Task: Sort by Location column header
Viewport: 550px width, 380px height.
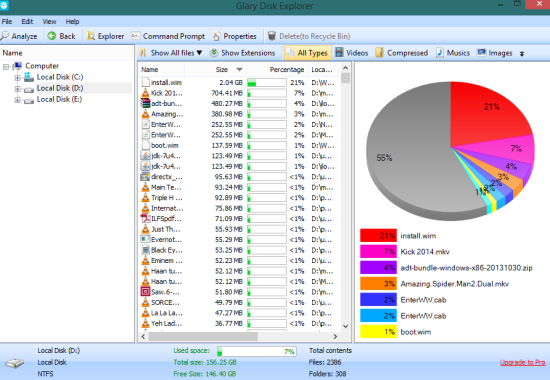Action: click(x=322, y=69)
